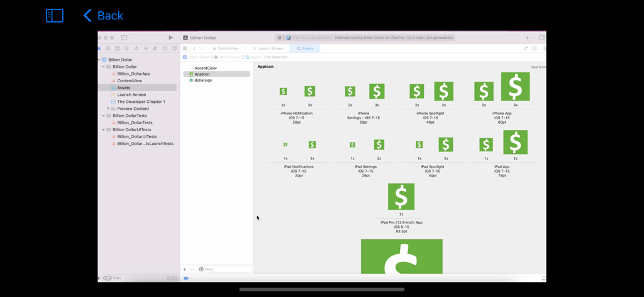Viewport: 644px width, 297px height.
Task: Open the source control navigator
Action: 108,48
